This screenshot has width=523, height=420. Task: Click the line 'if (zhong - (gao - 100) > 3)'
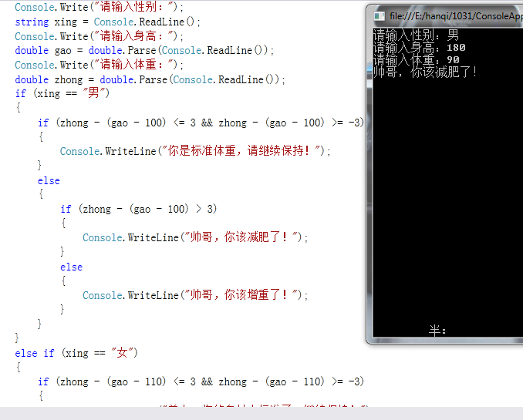click(x=138, y=209)
